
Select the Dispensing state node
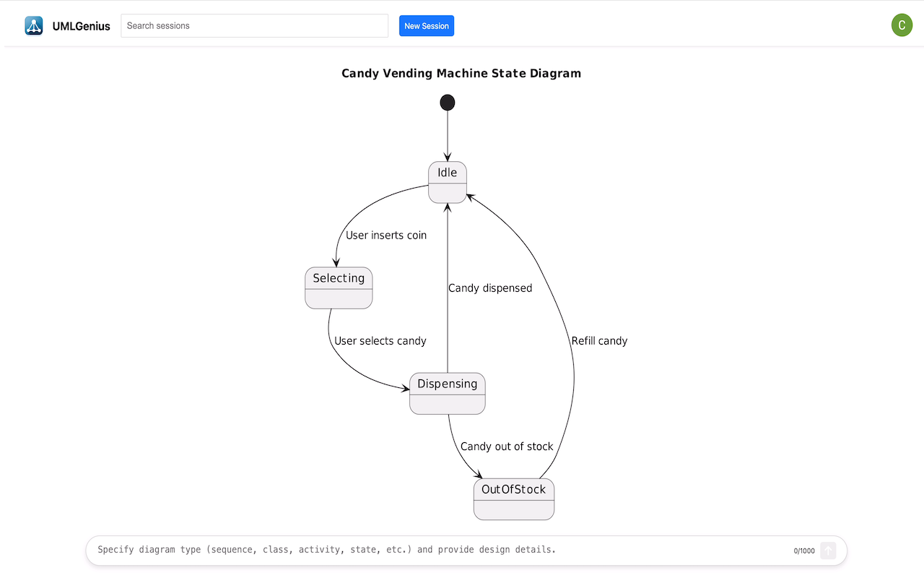(x=448, y=393)
